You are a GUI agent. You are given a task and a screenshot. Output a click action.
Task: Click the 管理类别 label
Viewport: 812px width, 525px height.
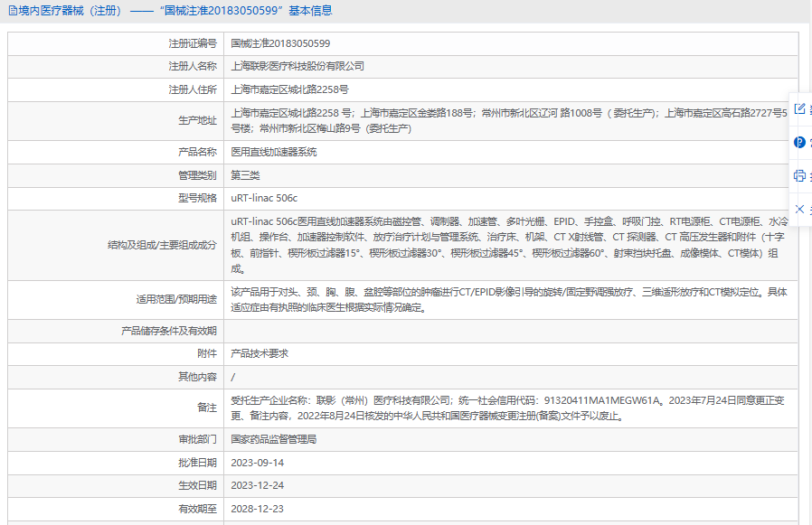tap(197, 175)
